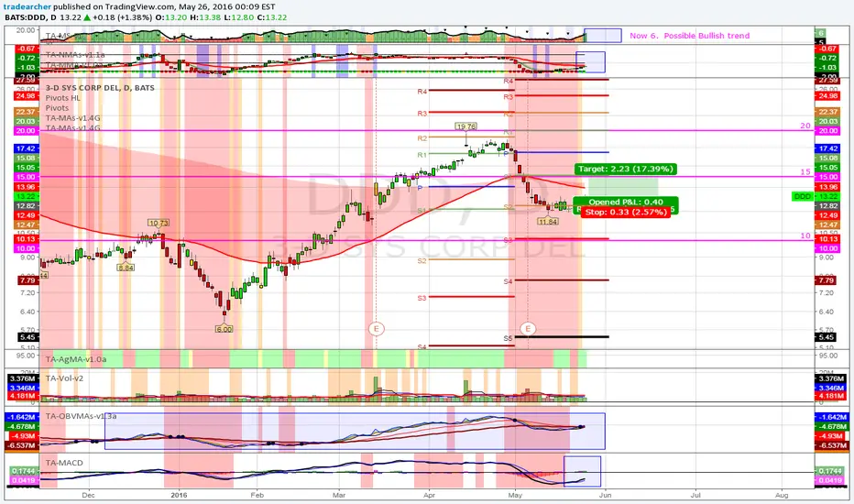
Task: Click the 'Now 6. Possible Bullish trend' annotation
Action: 689,36
